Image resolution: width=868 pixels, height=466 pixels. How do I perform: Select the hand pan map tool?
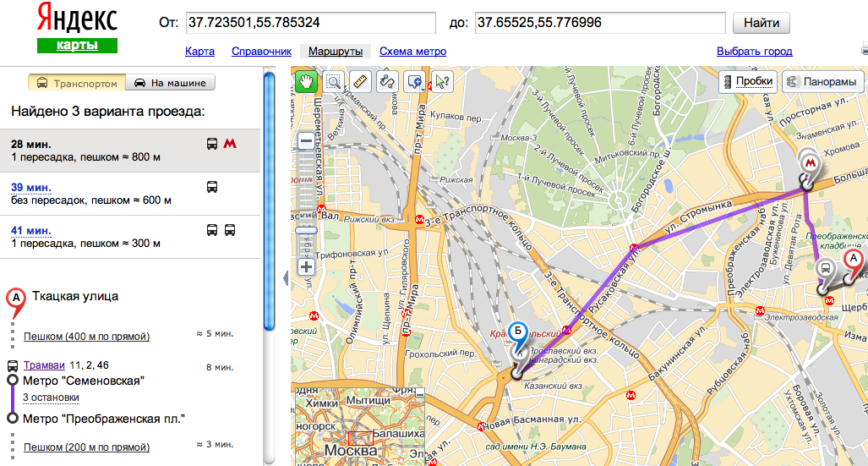click(x=306, y=82)
